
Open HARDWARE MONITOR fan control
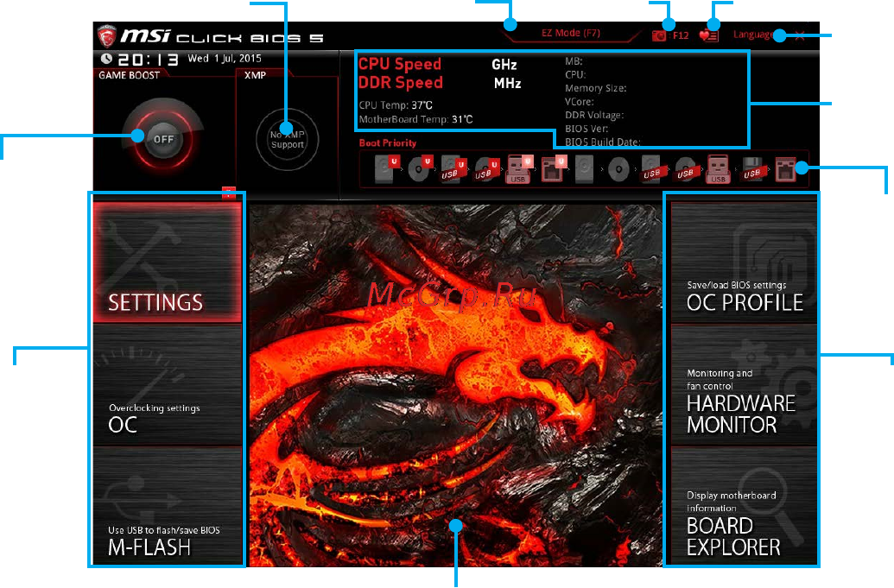744,385
